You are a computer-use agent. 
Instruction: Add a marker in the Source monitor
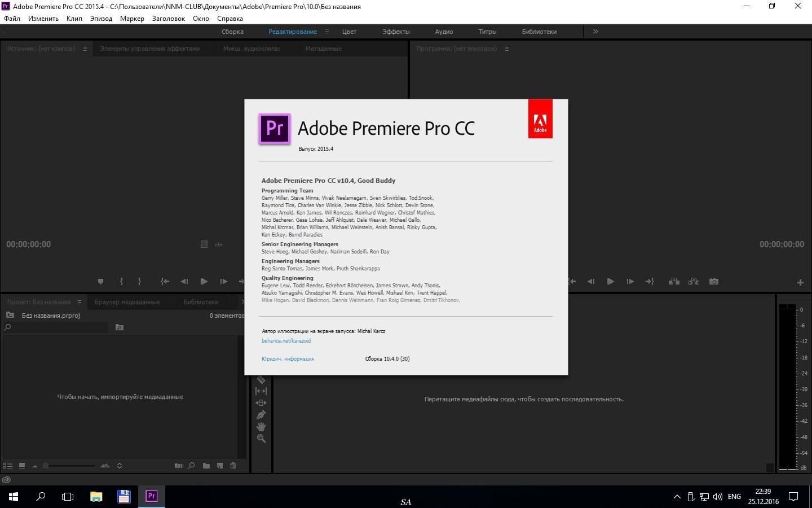coord(100,282)
